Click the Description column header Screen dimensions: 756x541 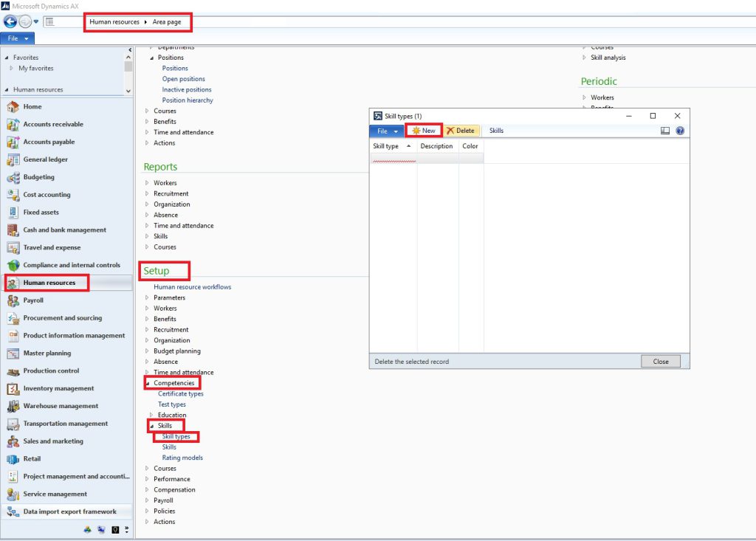[x=438, y=146]
